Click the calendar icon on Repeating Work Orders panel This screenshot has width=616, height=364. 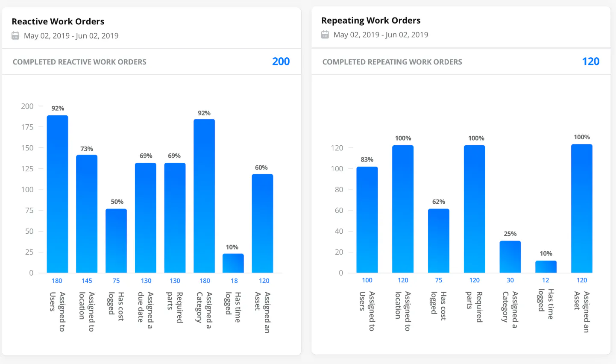[325, 35]
